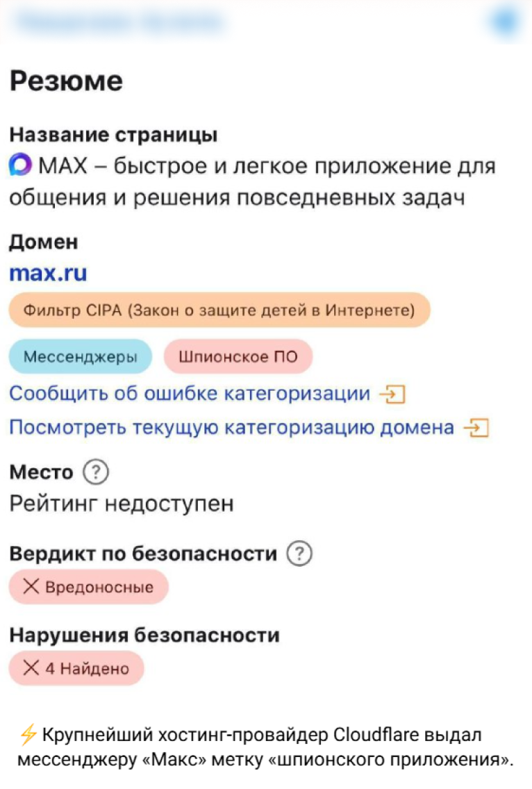The width and height of the screenshot is (532, 789).
Task: Click the "Резюме" section heading
Action: point(66,81)
